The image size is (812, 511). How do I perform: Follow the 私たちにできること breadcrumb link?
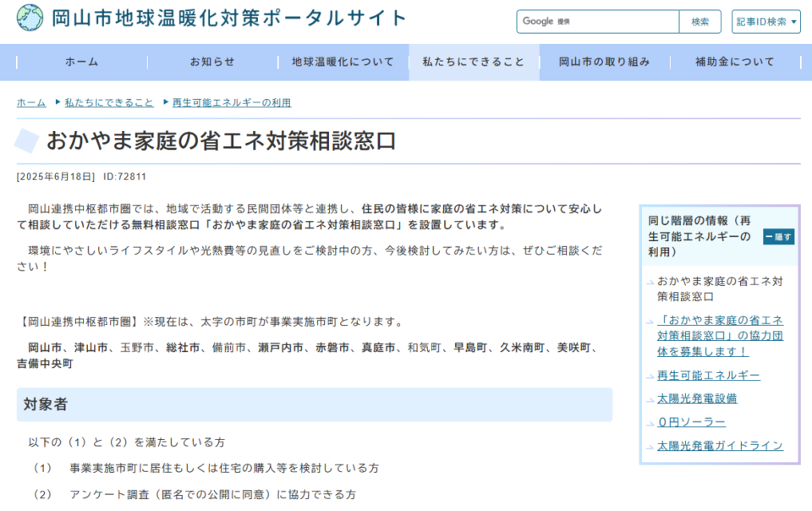pos(109,102)
